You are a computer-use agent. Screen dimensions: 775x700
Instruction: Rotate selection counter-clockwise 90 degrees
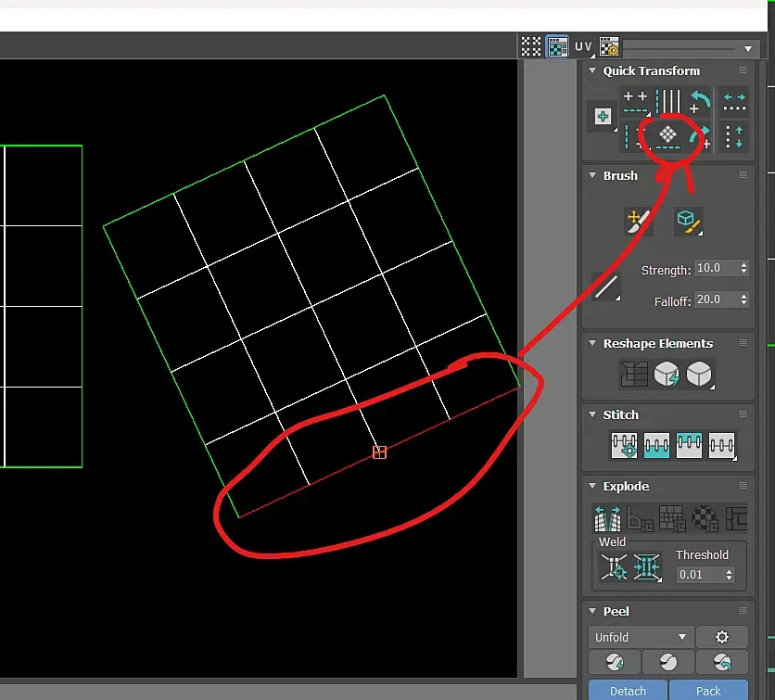[699, 101]
